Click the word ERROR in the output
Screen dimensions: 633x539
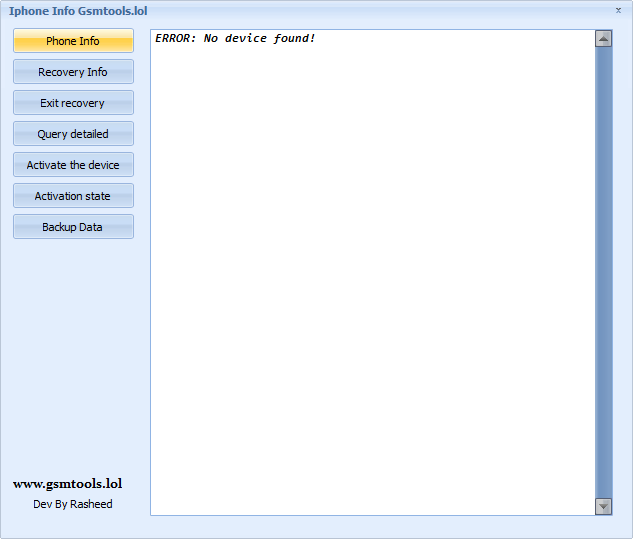click(x=175, y=39)
